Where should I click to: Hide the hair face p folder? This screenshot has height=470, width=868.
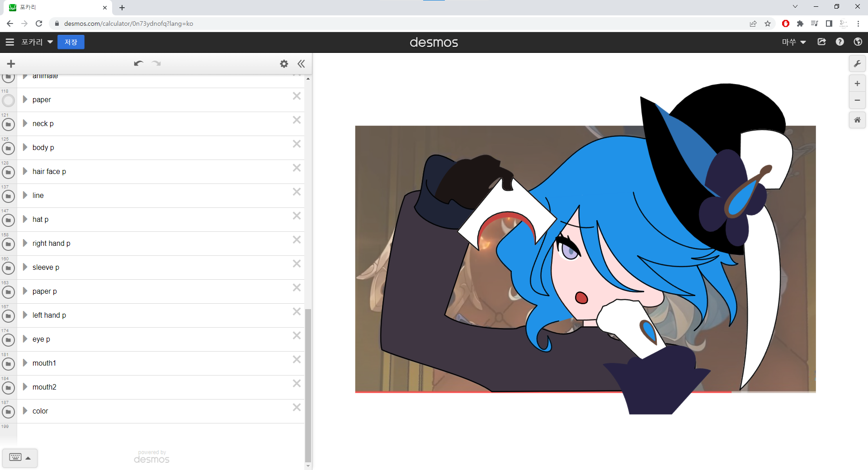[x=8, y=172]
